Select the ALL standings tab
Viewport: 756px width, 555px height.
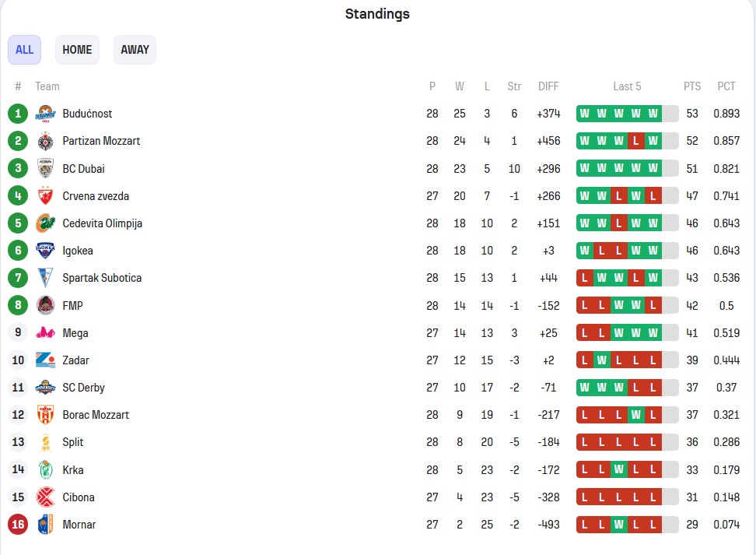coord(24,50)
